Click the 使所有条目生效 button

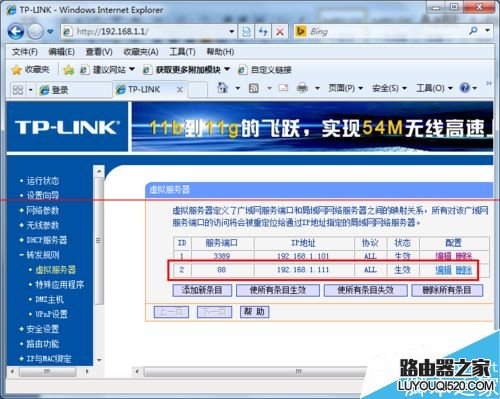tap(278, 290)
